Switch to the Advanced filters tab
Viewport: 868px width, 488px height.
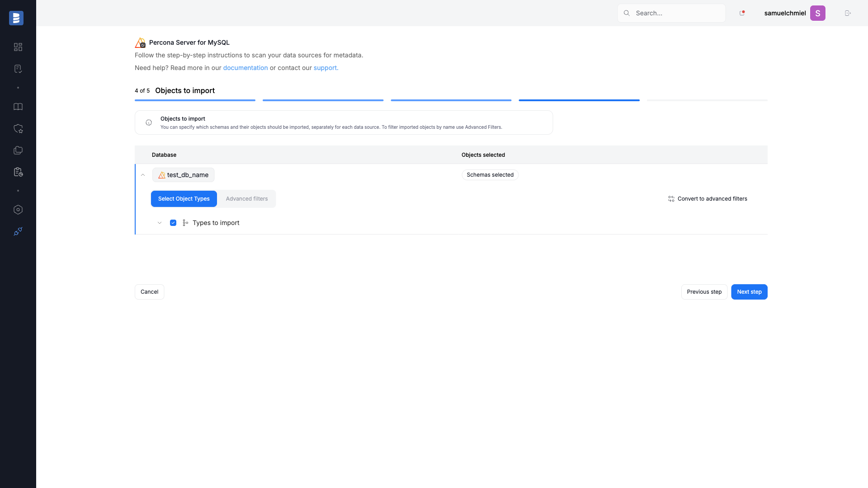[x=247, y=199]
